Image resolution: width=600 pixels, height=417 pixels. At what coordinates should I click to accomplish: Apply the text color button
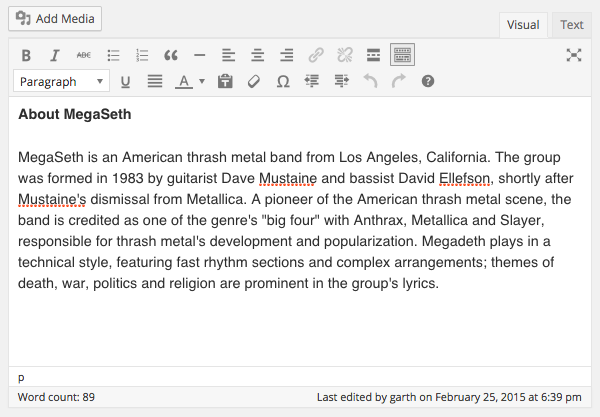click(x=184, y=81)
